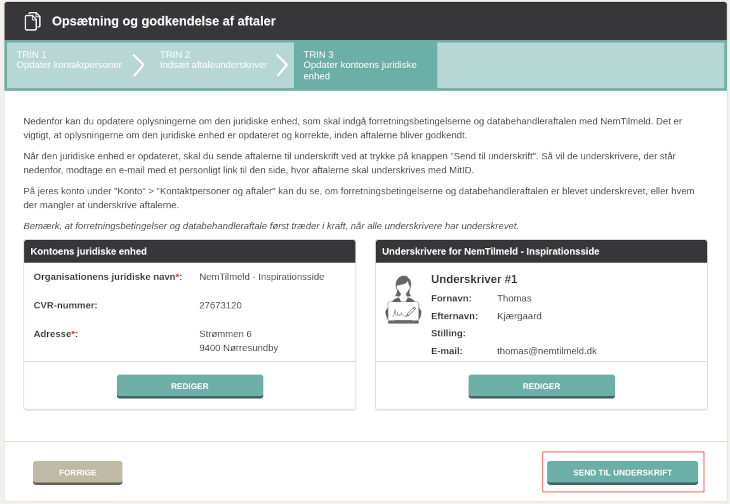Click the Underskriver #1 heading
The height and width of the screenshot is (504, 730).
[474, 279]
